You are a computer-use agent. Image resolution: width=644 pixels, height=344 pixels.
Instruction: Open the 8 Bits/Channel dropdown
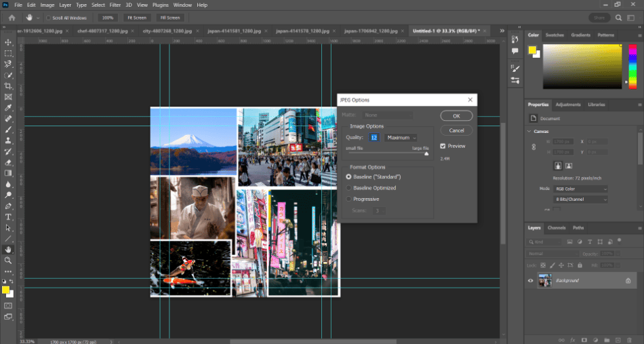click(580, 199)
